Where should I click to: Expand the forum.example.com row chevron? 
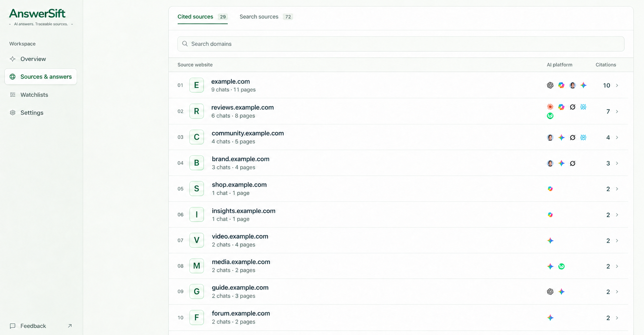pyautogui.click(x=617, y=318)
